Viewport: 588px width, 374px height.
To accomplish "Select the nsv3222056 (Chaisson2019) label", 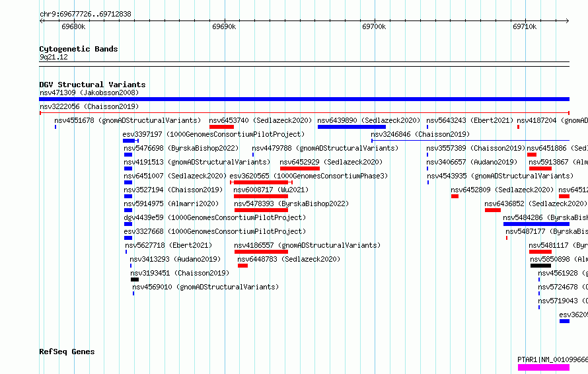I will [x=89, y=106].
